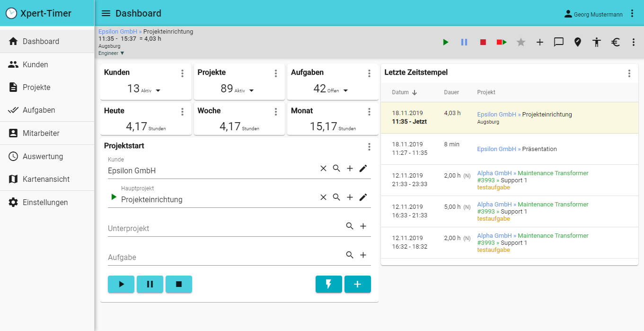
Task: Clear the Hauptprojekt field with X icon
Action: 323,197
